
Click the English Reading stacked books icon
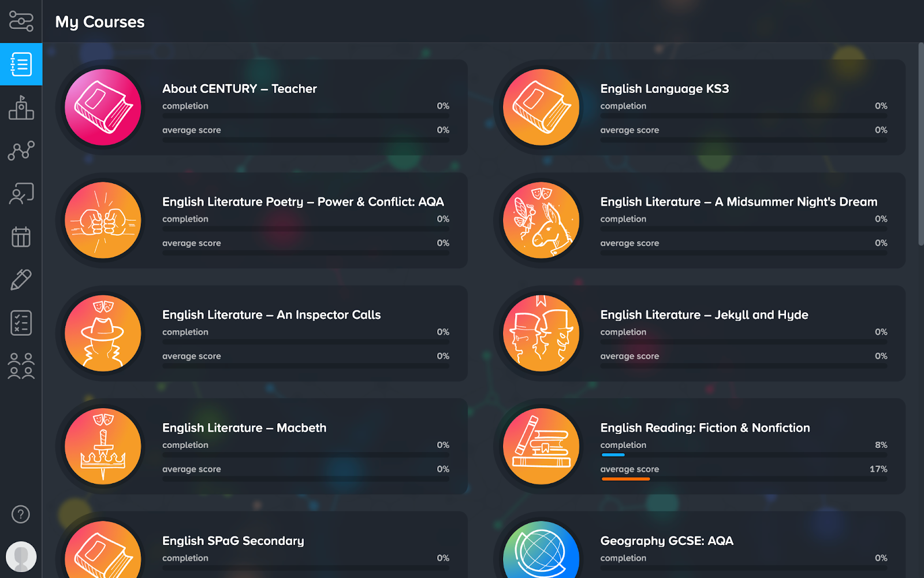(541, 446)
